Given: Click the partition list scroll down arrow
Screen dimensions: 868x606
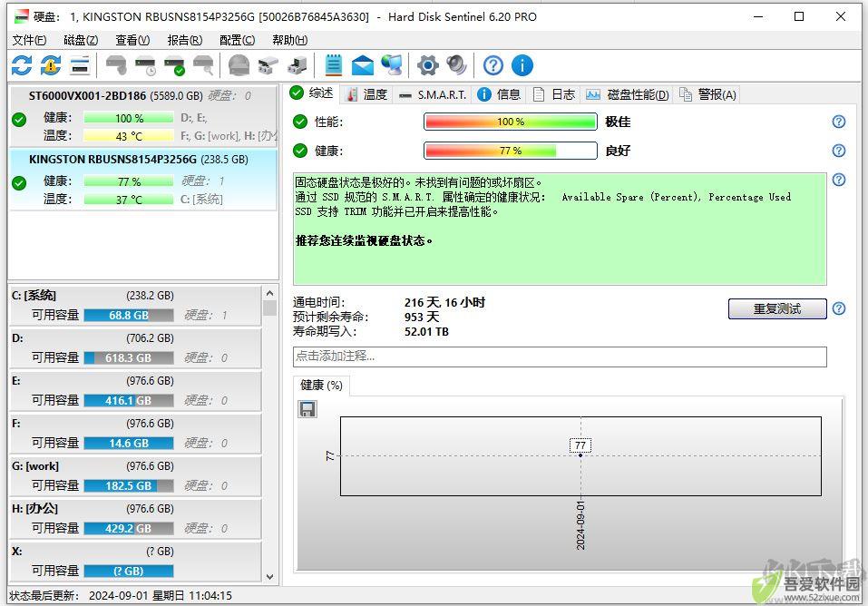Looking at the screenshot, I should pyautogui.click(x=269, y=577).
